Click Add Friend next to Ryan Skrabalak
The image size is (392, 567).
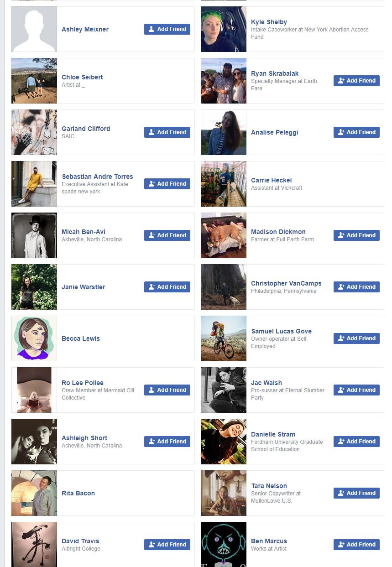[x=356, y=81]
